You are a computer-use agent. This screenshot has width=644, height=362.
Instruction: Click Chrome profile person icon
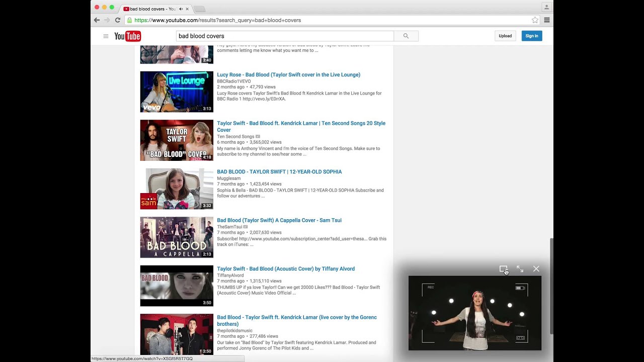(x=546, y=7)
